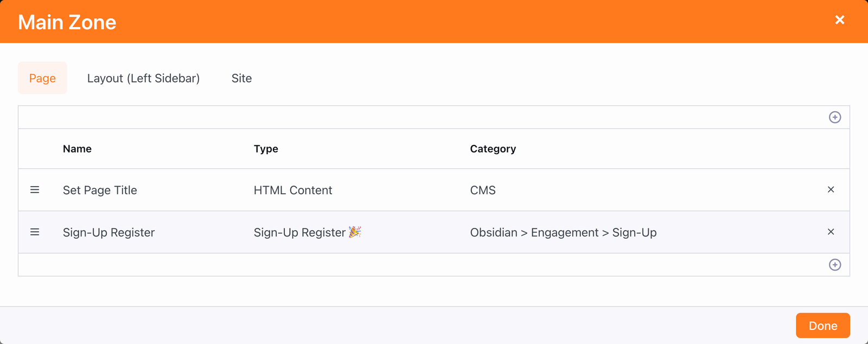868x344 pixels.
Task: Click the HTML Content type cell
Action: [x=293, y=190]
